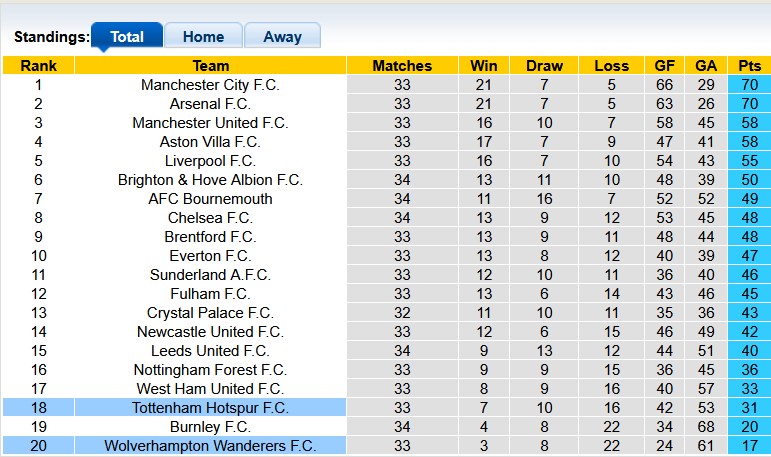Click Manchester City's 70 points cell
Viewport: 771px width, 457px height.
[x=749, y=85]
